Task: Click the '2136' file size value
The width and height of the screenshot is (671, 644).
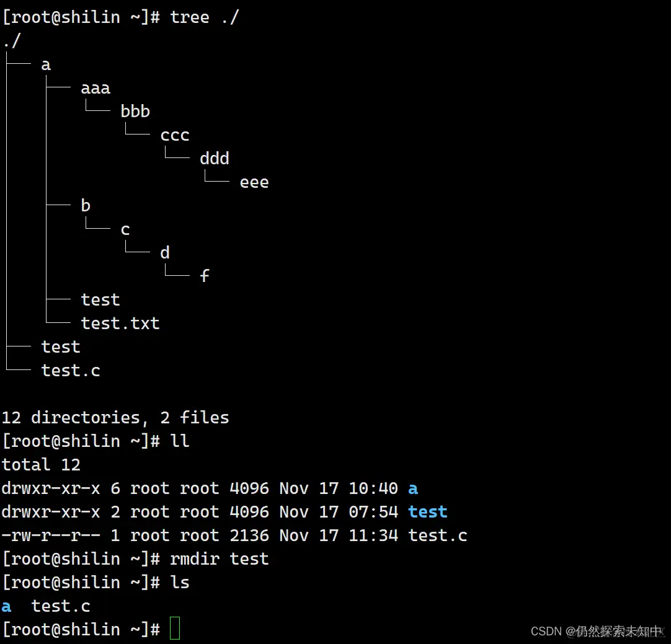Action: [x=249, y=536]
